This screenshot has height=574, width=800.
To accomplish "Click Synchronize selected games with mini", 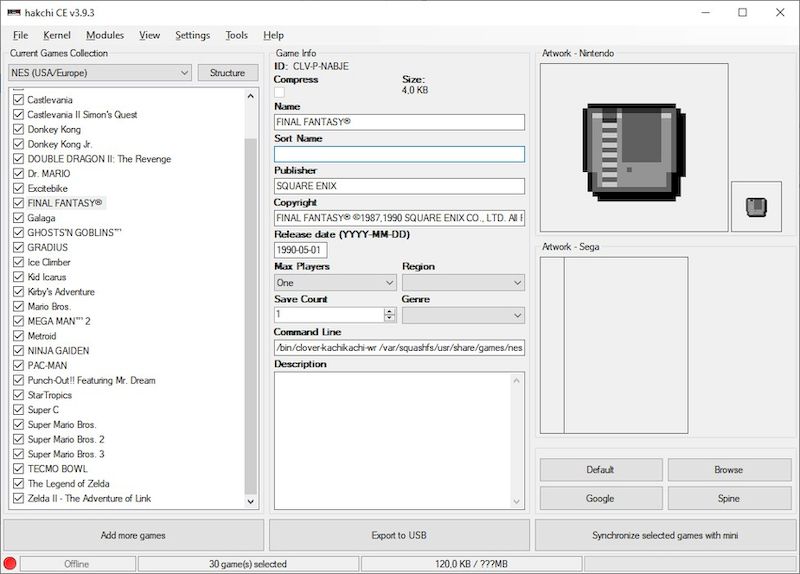I will pyautogui.click(x=665, y=535).
